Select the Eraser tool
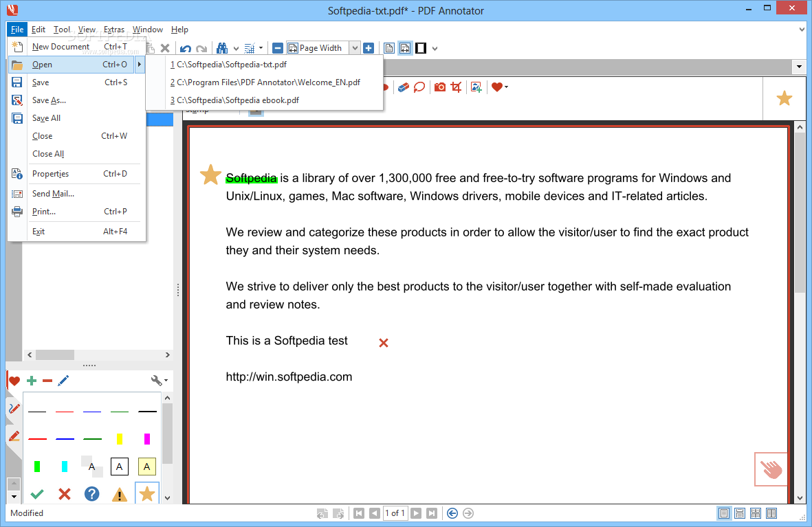 [x=404, y=87]
